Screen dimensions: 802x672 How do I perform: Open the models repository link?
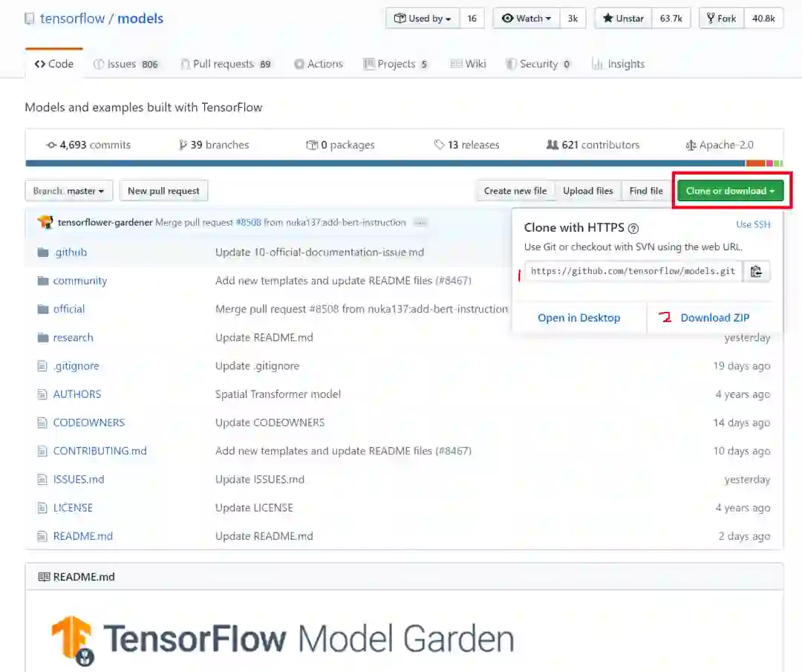coord(140,19)
